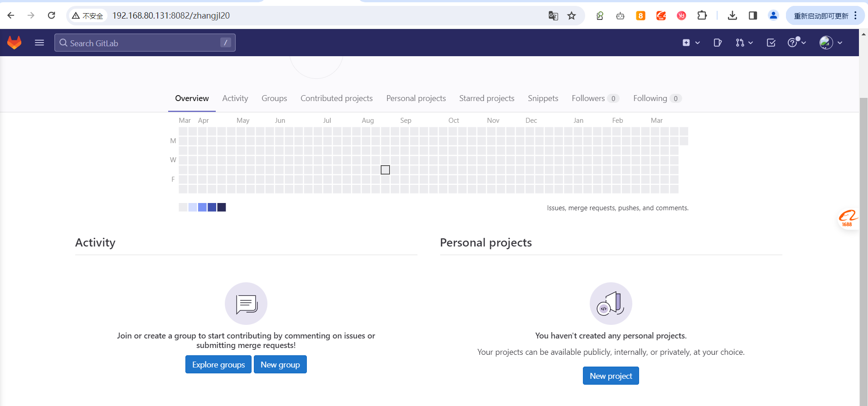The width and height of the screenshot is (868, 406).
Task: Toggle the browser side panel
Action: tap(753, 16)
